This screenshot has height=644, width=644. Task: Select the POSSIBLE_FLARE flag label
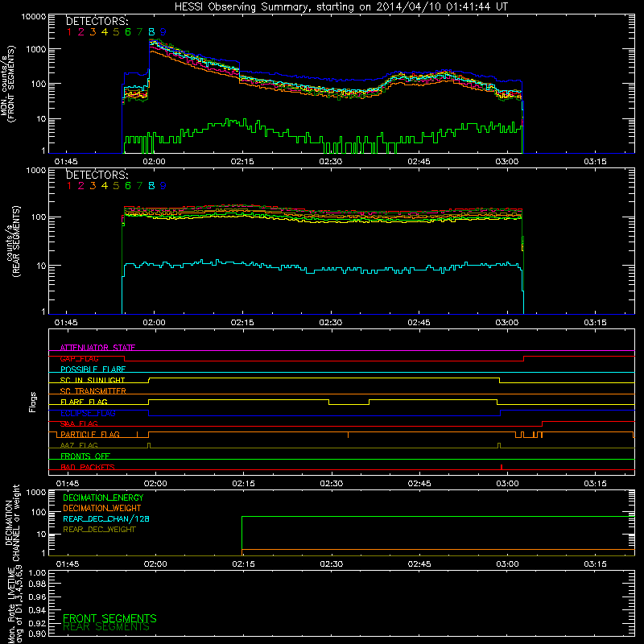coord(93,369)
